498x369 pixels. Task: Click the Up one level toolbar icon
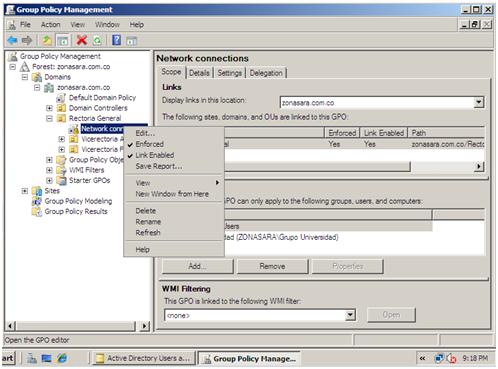click(x=47, y=41)
